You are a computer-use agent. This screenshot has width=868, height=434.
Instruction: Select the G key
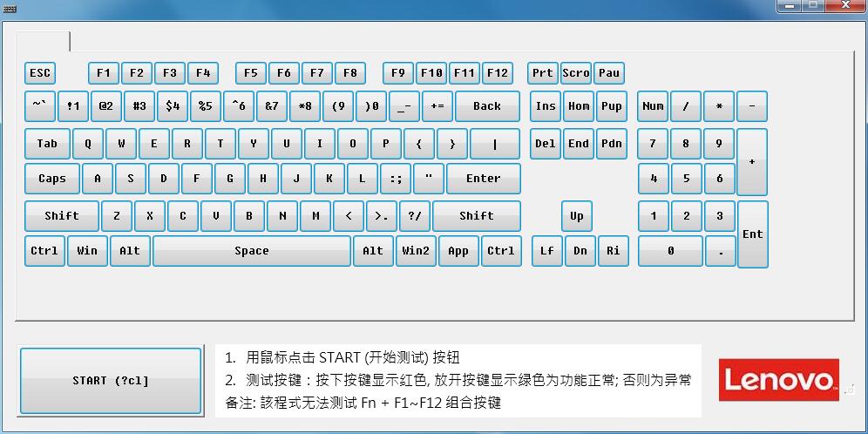[230, 179]
